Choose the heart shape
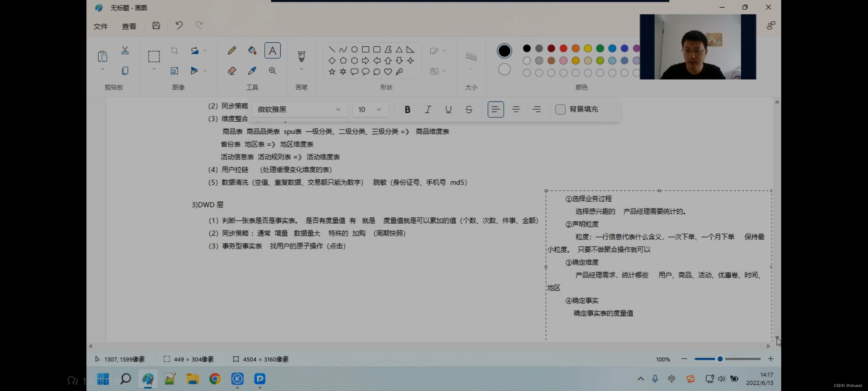 (x=388, y=72)
